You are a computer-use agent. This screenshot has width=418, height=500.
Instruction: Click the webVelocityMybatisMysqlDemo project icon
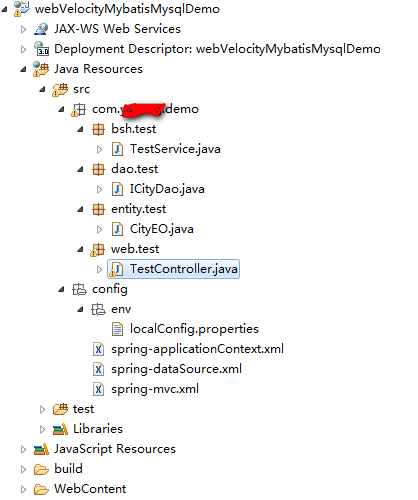21,9
